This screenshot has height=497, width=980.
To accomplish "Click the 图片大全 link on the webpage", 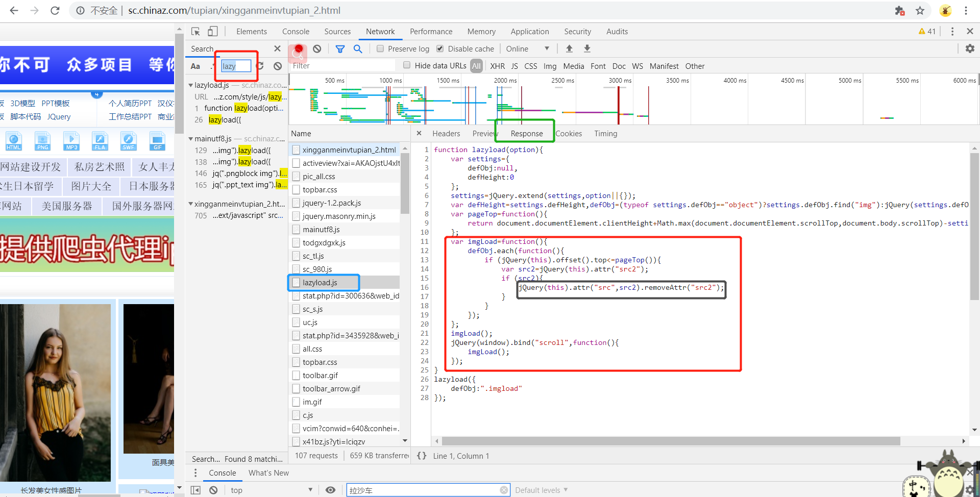I will (x=91, y=186).
